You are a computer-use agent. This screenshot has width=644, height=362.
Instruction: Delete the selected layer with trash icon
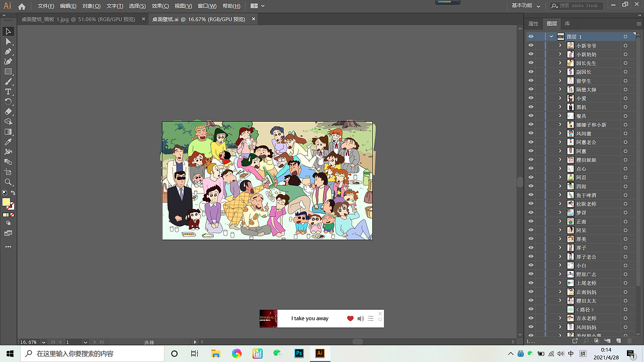pos(629,341)
